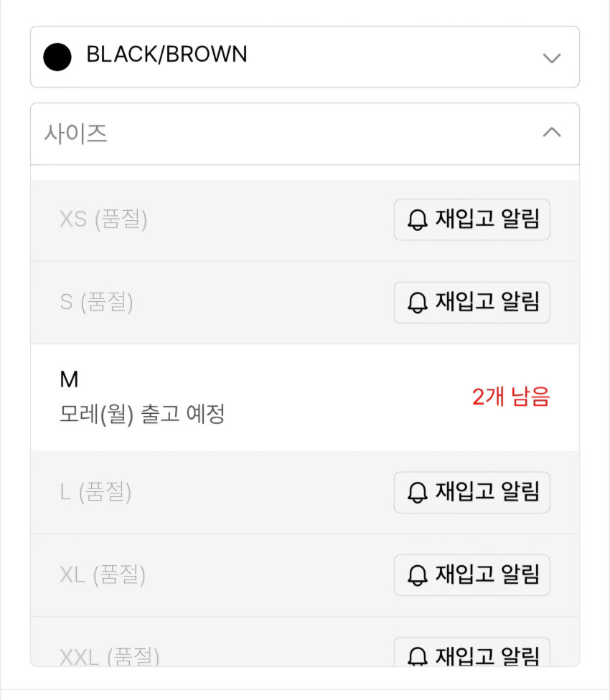Viewport: 610px width, 700px height.
Task: Click the red 2개 남음 stock label
Action: point(510,397)
